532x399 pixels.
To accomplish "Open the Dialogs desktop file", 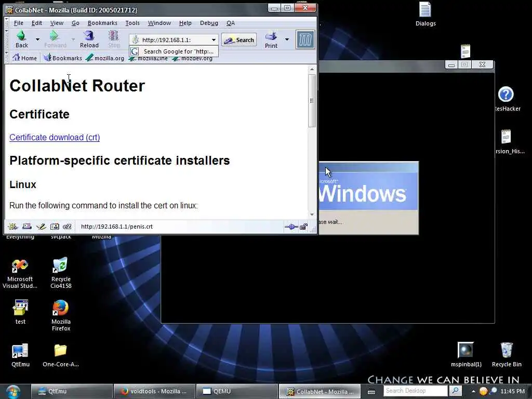I will [425, 14].
